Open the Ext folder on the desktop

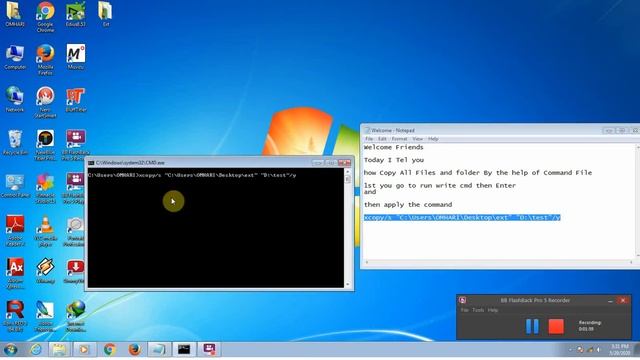click(x=105, y=13)
